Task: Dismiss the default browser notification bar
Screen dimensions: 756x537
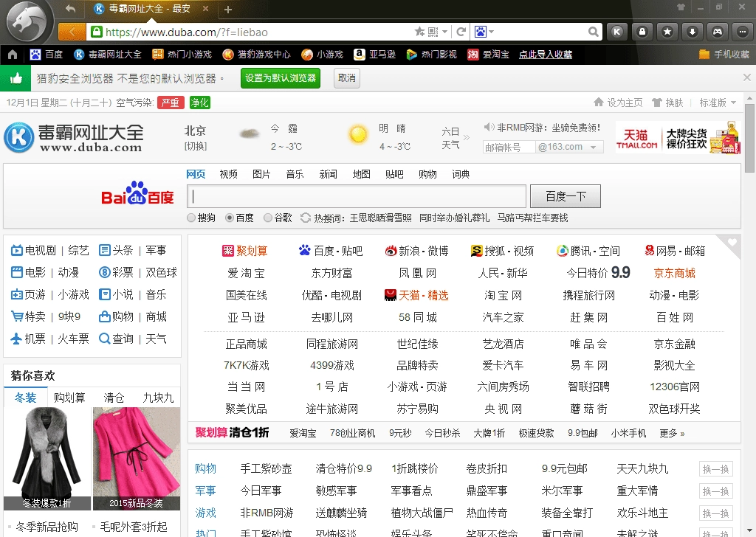Action: point(747,77)
